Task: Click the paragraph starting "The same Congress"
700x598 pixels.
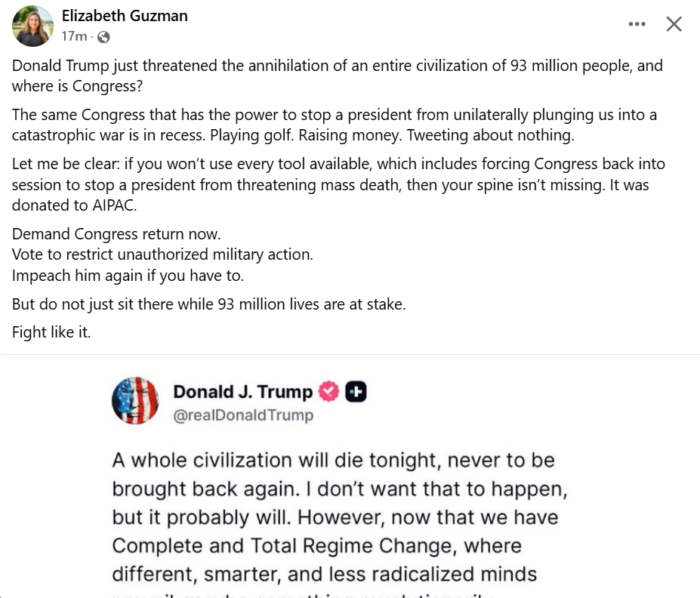Action: pos(334,125)
